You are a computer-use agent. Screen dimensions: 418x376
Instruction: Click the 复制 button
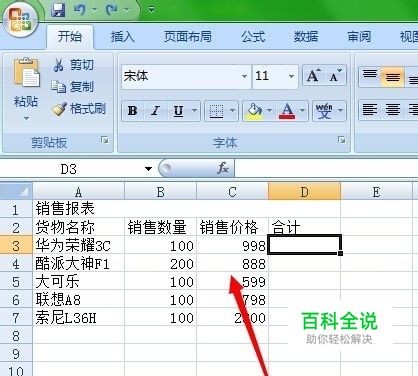73,87
